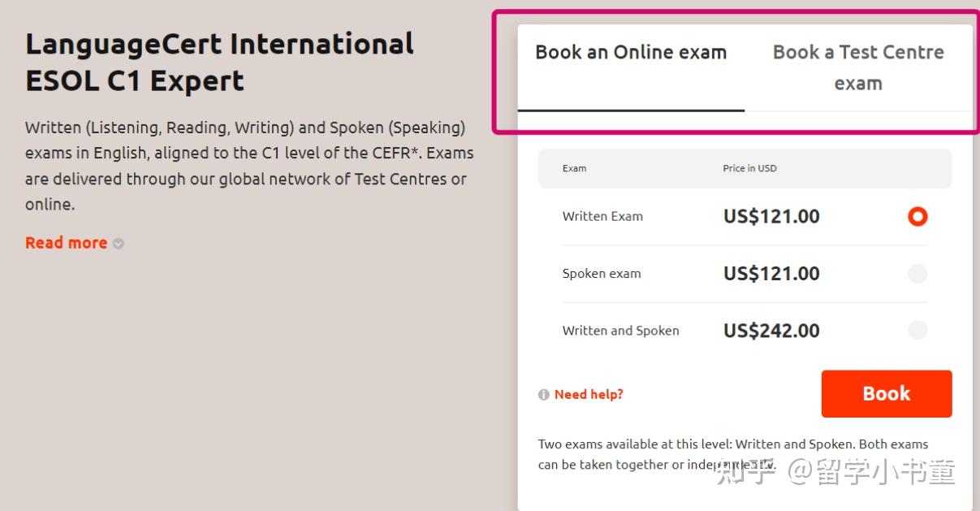Open the Need help? link
Image resolution: width=980 pixels, height=511 pixels.
point(589,395)
